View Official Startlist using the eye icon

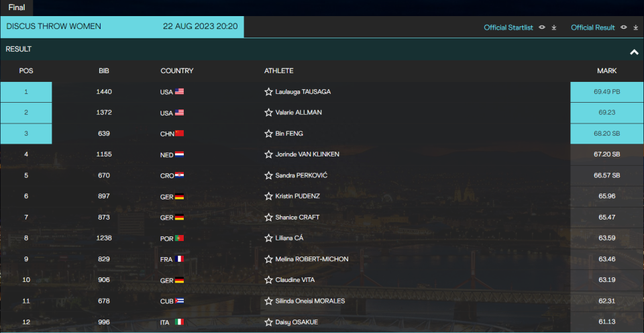coord(541,28)
